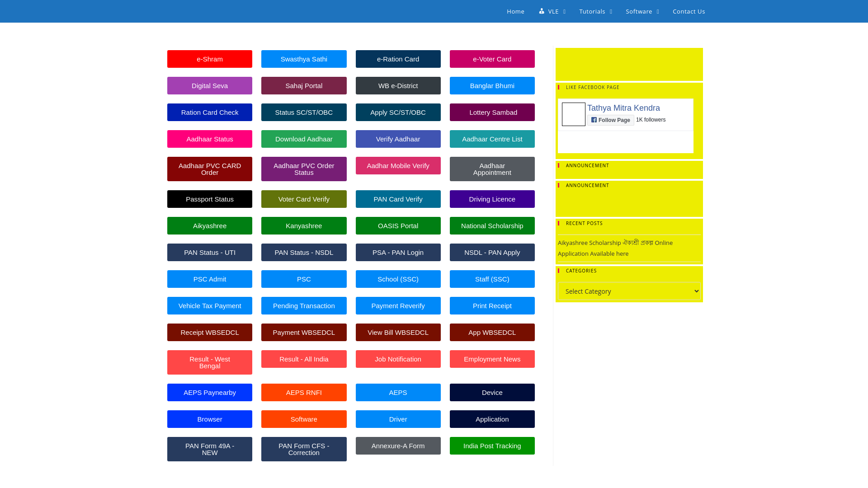This screenshot has width=868, height=488.
Task: Click View Bill WBSEDCL
Action: click(x=398, y=333)
